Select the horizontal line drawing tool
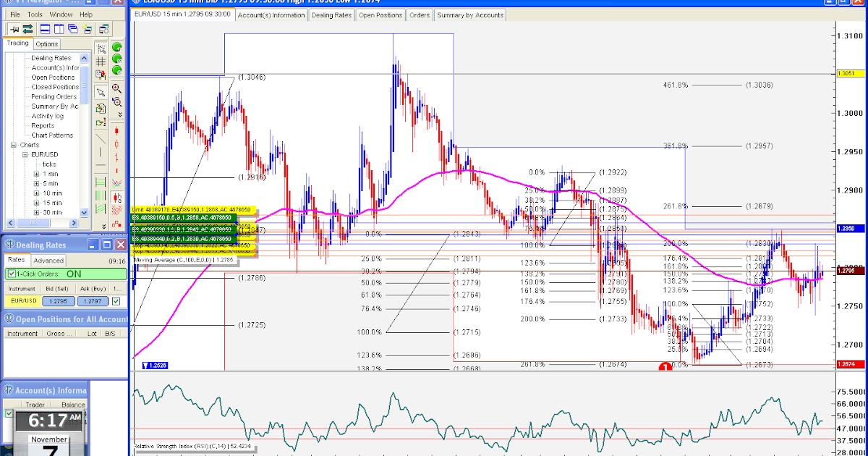The image size is (868, 456). click(101, 165)
